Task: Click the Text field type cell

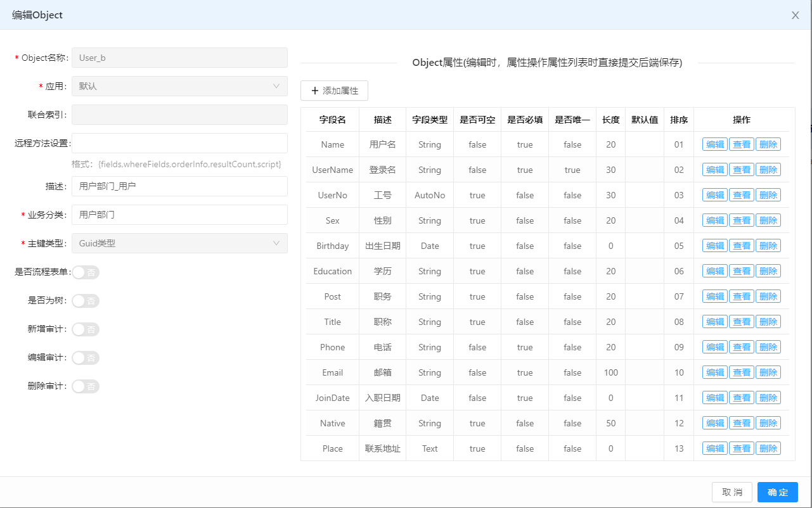Action: 430,448
